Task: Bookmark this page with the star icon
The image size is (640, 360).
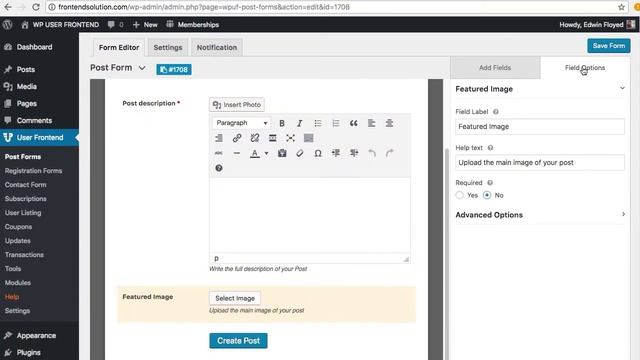Action: [x=621, y=7]
